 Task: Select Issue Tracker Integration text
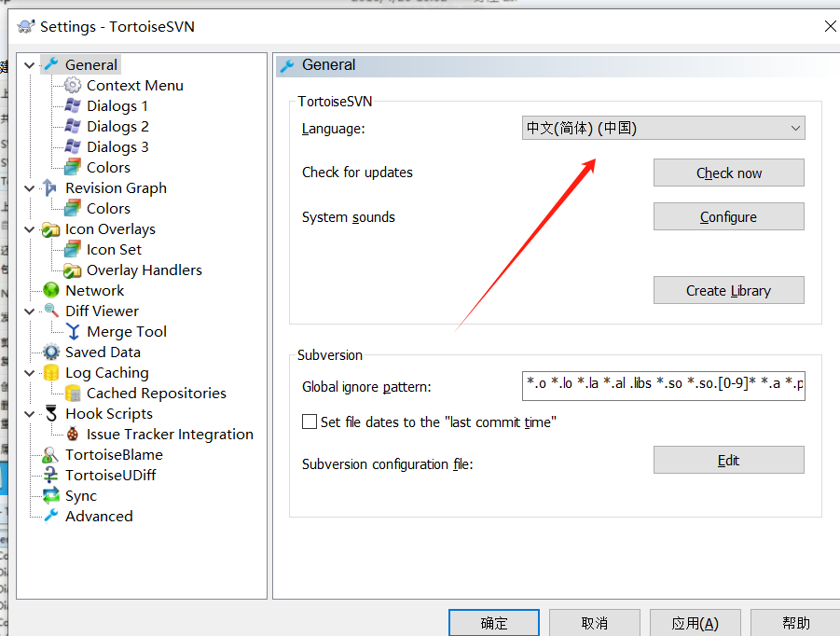(x=170, y=434)
